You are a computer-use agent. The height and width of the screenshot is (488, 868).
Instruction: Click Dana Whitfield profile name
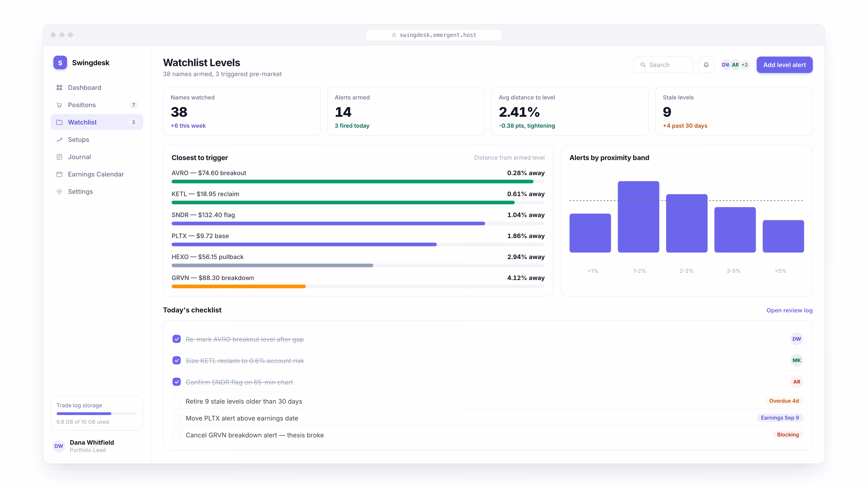point(92,443)
